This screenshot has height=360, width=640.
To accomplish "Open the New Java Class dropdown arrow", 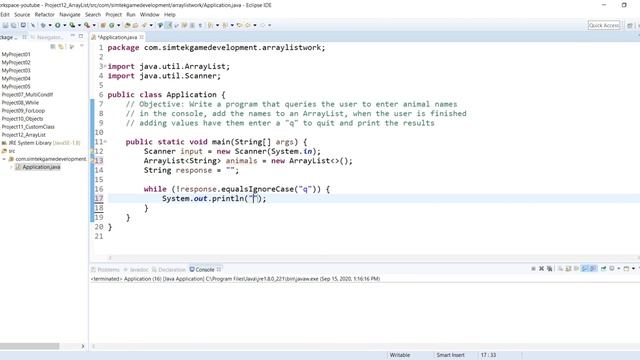I will (x=118, y=25).
